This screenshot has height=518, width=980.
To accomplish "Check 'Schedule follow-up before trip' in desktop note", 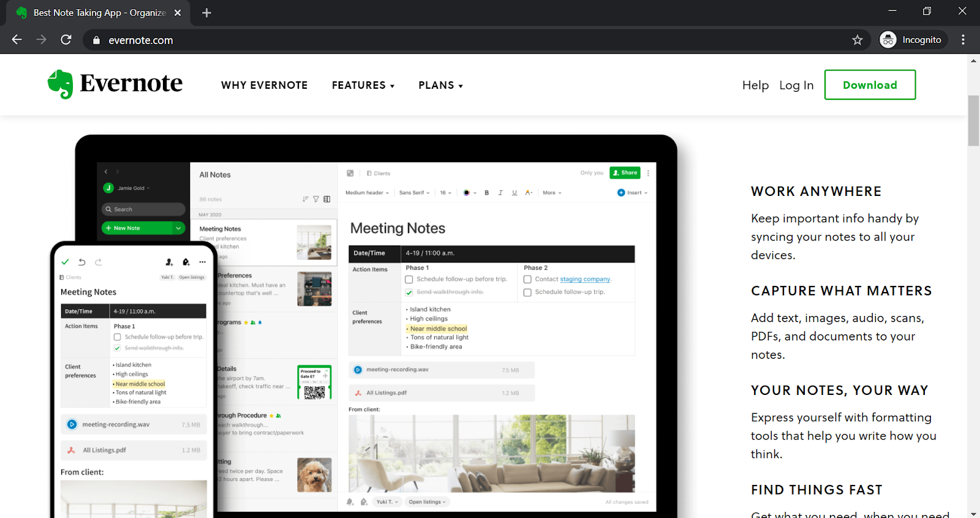I will [409, 280].
